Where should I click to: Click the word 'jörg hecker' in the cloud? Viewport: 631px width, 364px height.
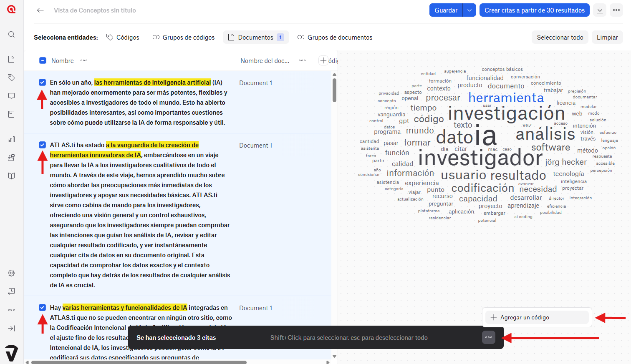[x=565, y=162]
